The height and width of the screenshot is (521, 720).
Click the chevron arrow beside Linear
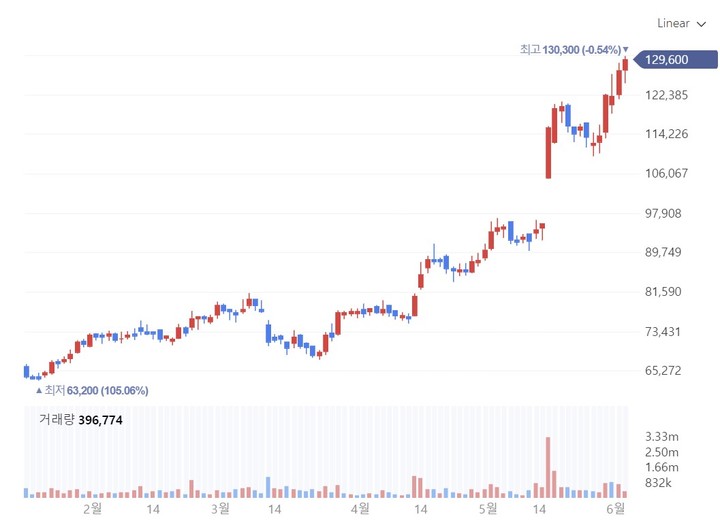(701, 23)
